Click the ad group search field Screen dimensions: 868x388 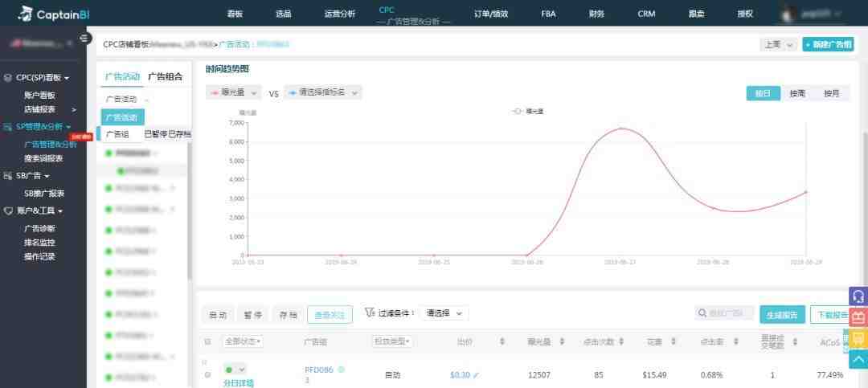[x=724, y=313]
